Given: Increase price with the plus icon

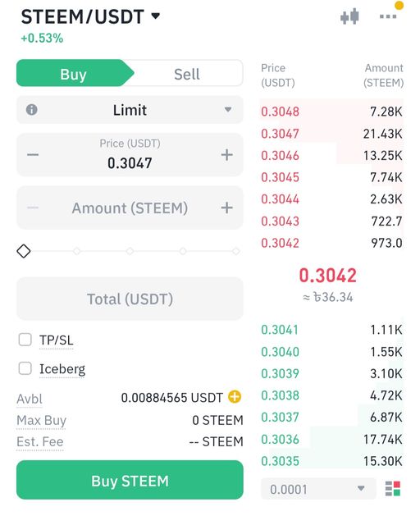Looking at the screenshot, I should point(226,155).
